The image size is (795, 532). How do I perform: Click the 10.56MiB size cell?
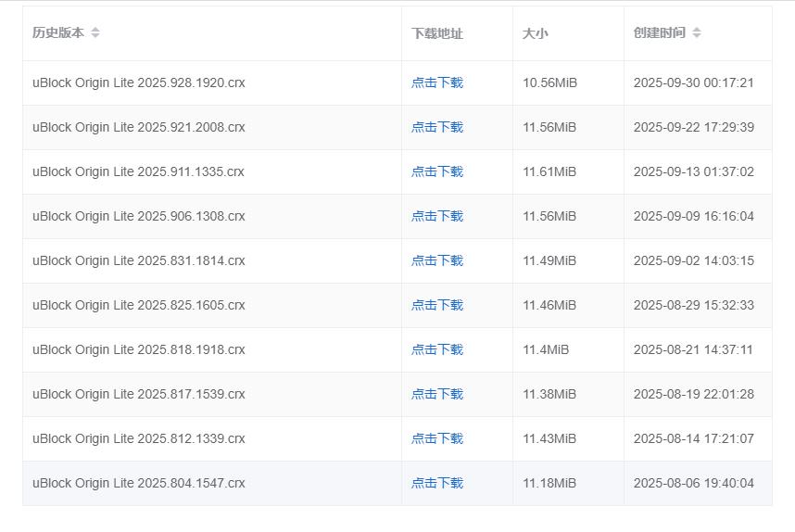tap(549, 82)
